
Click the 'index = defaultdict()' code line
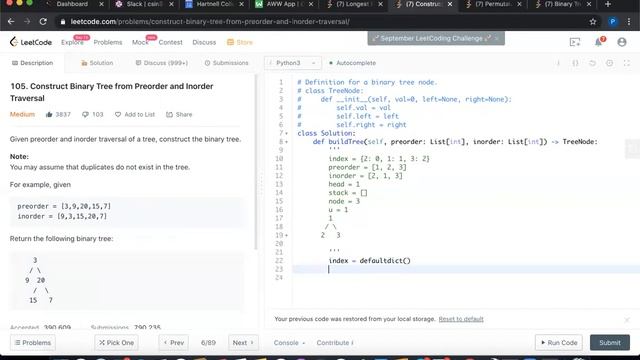click(x=369, y=261)
